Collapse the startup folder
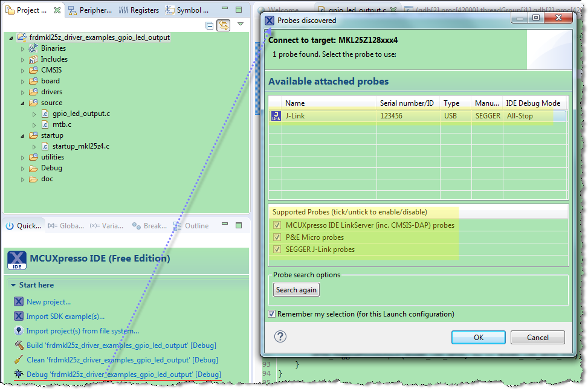The height and width of the screenshot is (389, 588). [22, 136]
